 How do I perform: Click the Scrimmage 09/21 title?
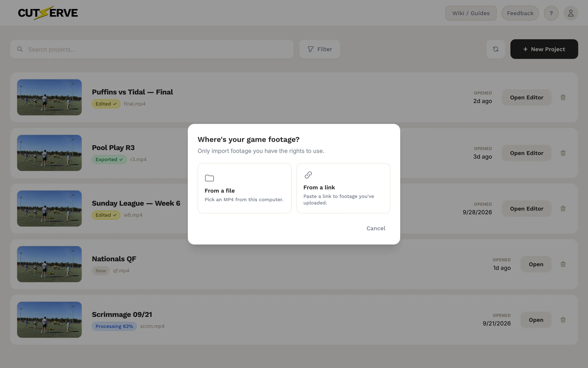pos(122,315)
